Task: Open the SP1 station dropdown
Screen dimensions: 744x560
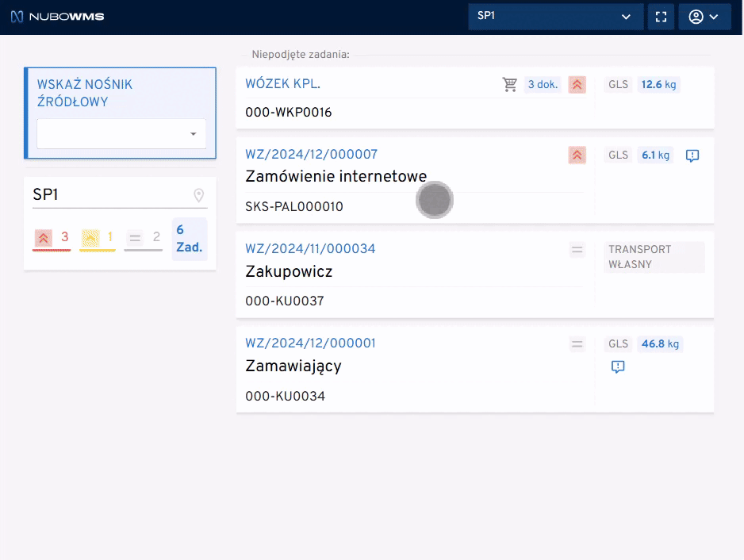Action: [x=554, y=17]
